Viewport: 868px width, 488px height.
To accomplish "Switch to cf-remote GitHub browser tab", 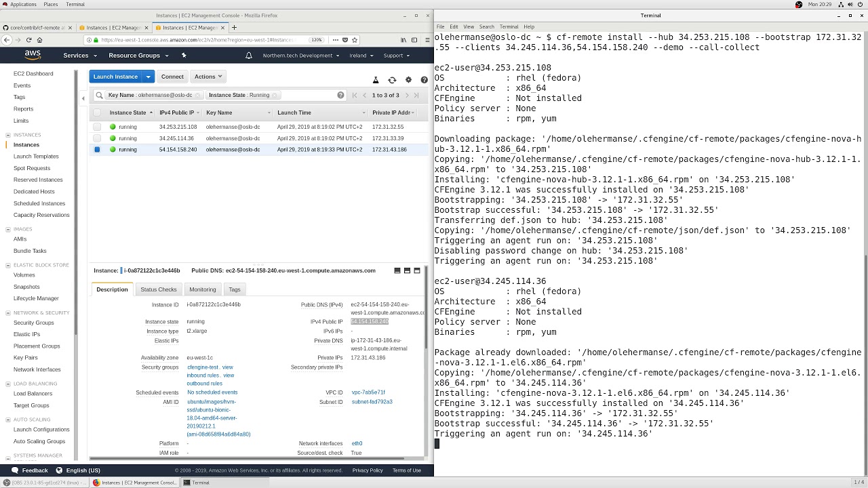I will pyautogui.click(x=37, y=28).
